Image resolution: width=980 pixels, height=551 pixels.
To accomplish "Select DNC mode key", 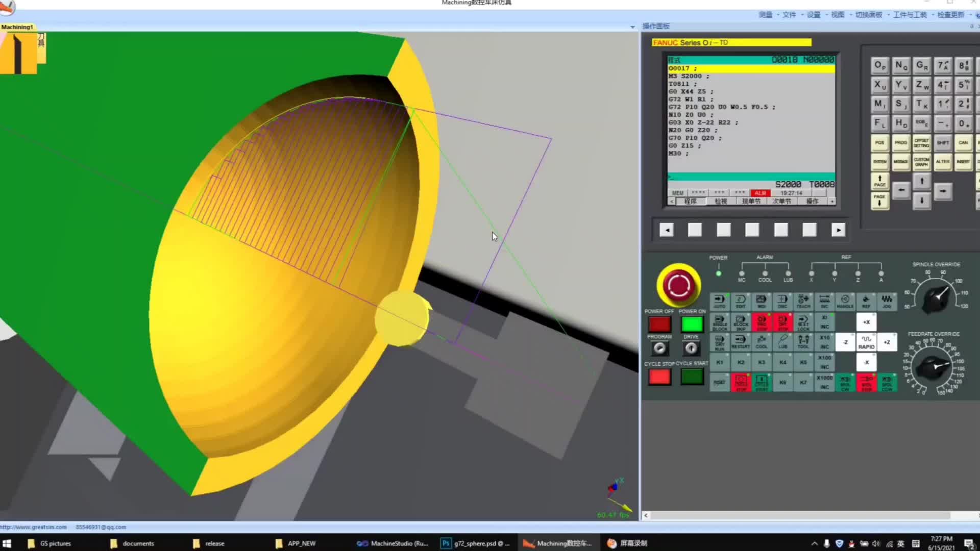I will [782, 302].
